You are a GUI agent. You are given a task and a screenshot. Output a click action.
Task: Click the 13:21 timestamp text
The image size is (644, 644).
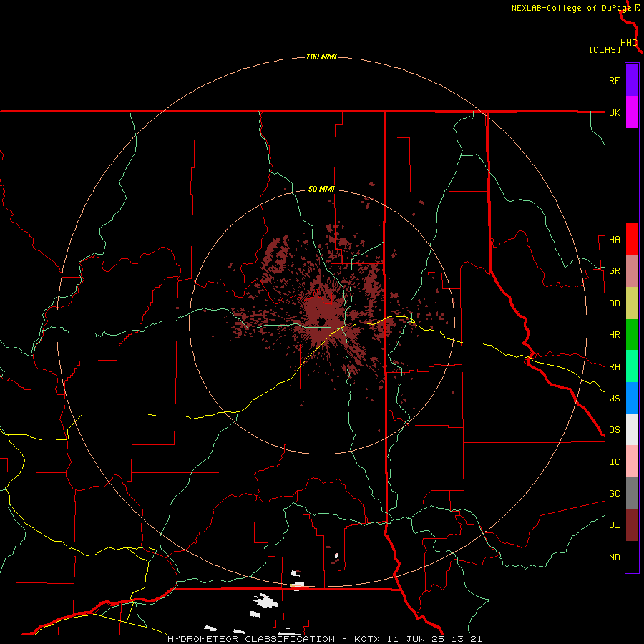(x=468, y=639)
